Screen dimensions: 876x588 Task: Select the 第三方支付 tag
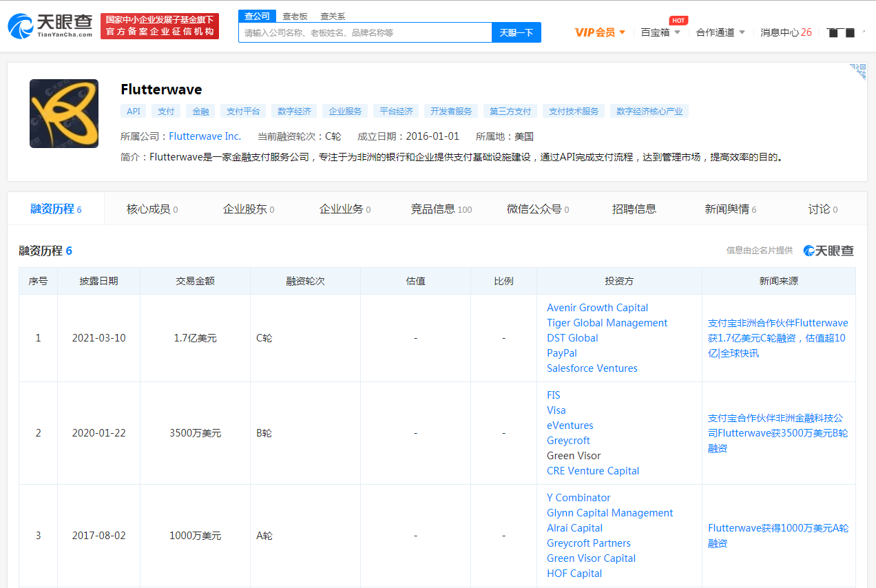pyautogui.click(x=510, y=111)
